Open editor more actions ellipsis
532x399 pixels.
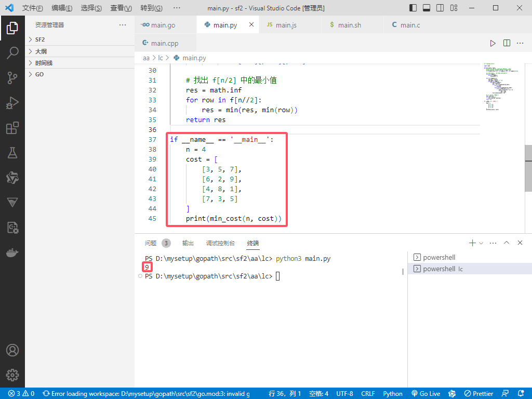click(520, 43)
